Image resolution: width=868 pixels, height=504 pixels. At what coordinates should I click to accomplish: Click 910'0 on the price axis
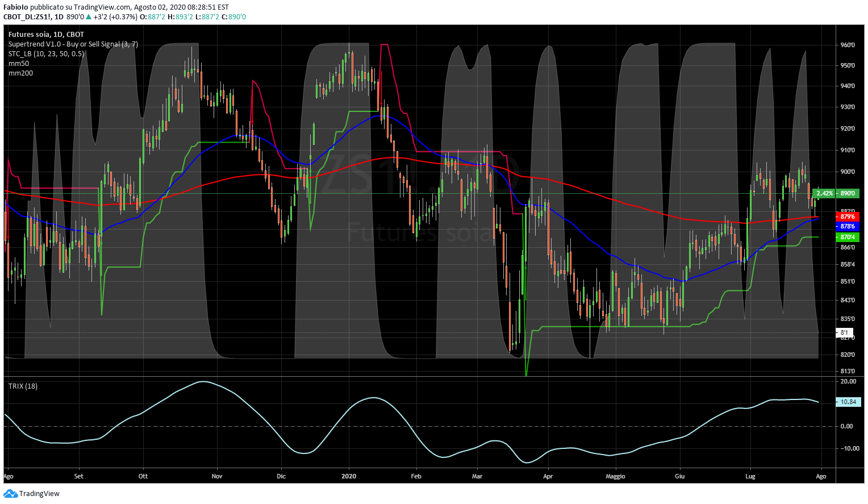point(848,150)
